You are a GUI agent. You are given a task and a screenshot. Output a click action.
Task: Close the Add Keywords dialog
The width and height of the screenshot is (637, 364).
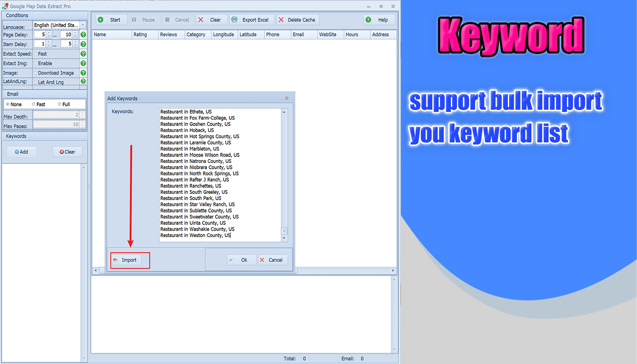pyautogui.click(x=287, y=98)
